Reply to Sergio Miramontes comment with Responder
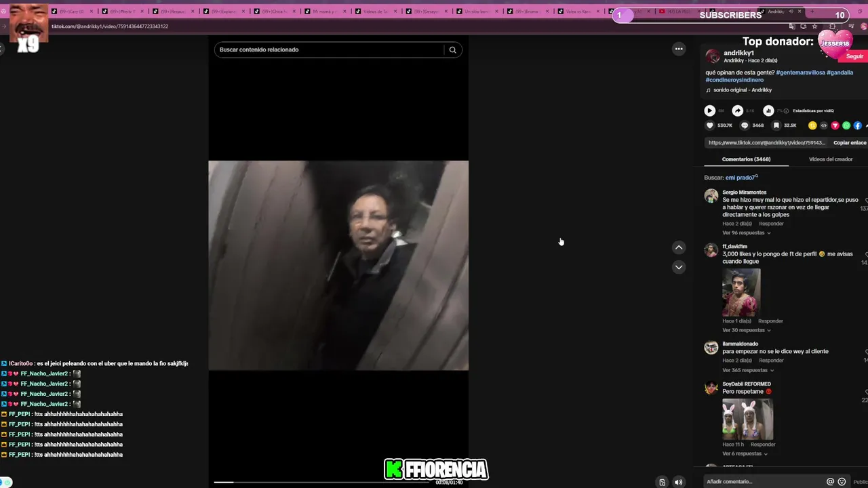Viewport: 868px width, 488px height. [x=771, y=224]
